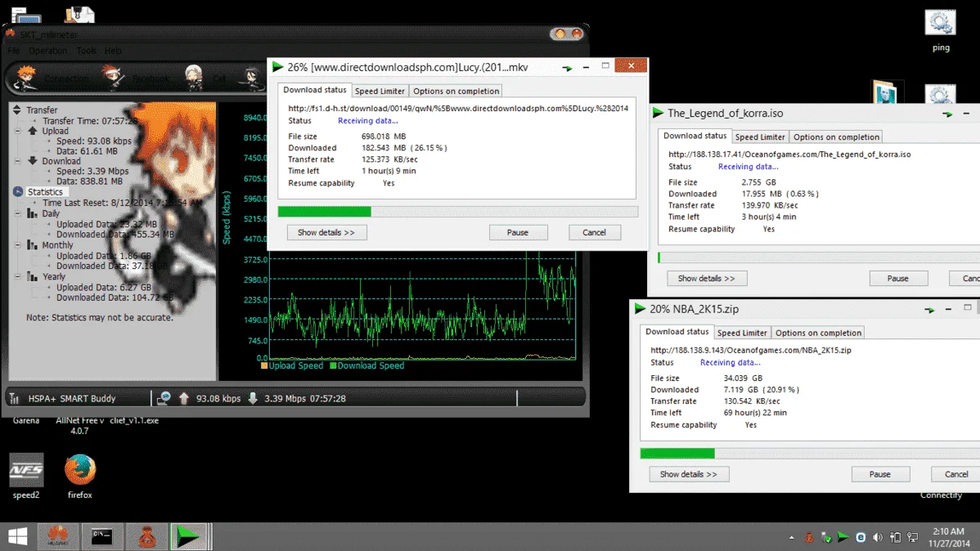The image size is (980, 551).
Task: Click the Call toolbar character icon
Action: click(194, 78)
